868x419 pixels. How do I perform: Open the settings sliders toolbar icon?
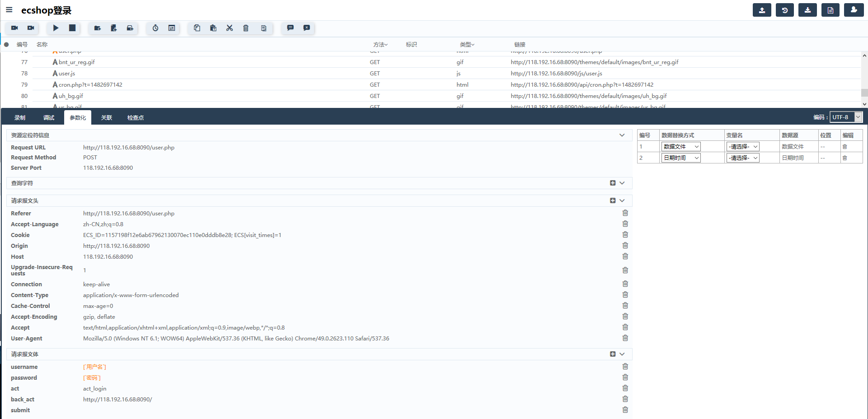pyautogui.click(x=172, y=28)
